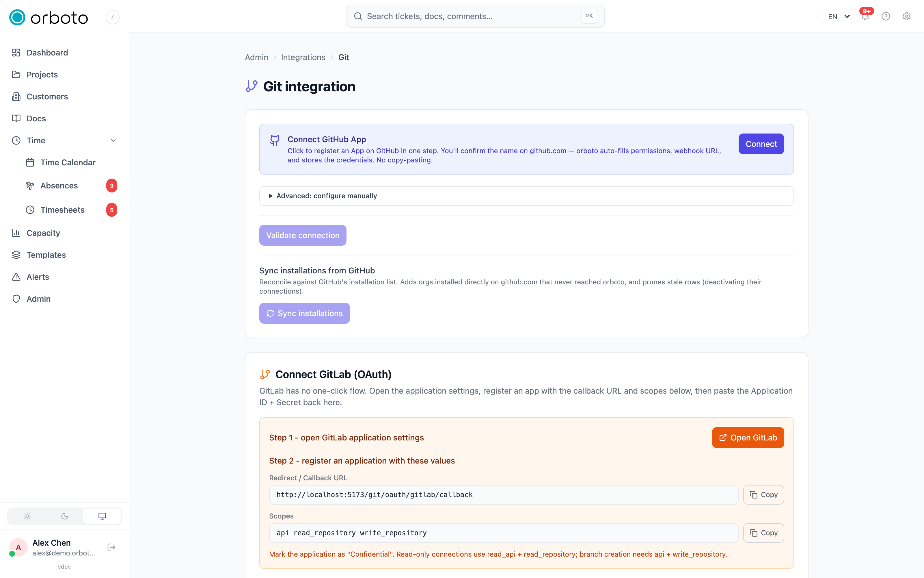
Task: Click 'Sync installations from GitHub' heading
Action: pos(317,271)
